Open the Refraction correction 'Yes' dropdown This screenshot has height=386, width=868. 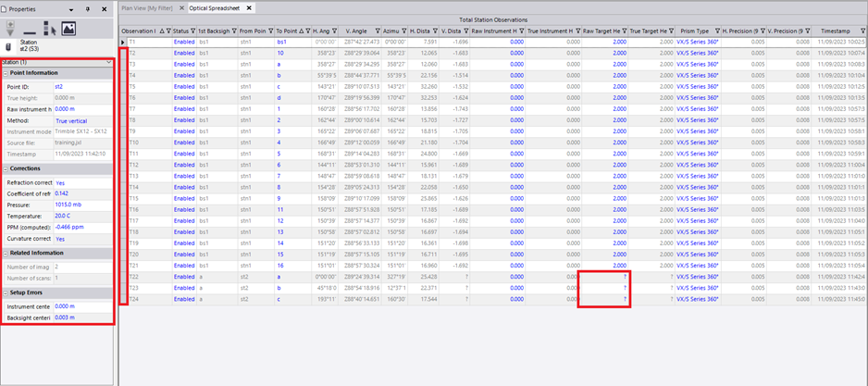click(x=83, y=182)
